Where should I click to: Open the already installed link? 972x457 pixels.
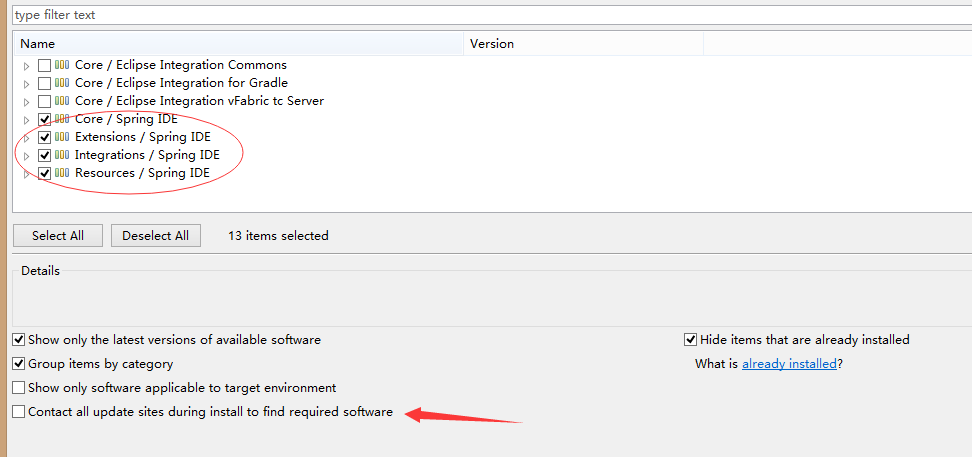click(789, 364)
